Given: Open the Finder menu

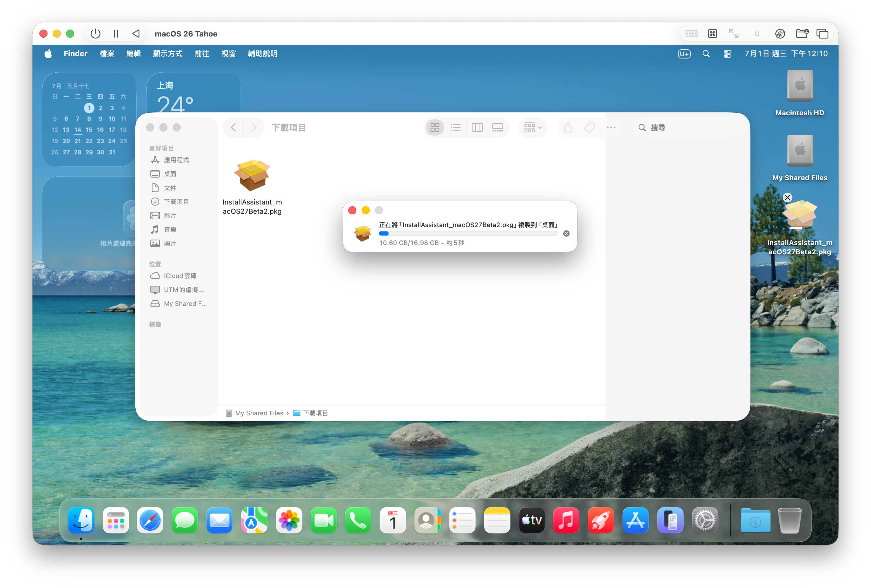Looking at the screenshot, I should [75, 54].
